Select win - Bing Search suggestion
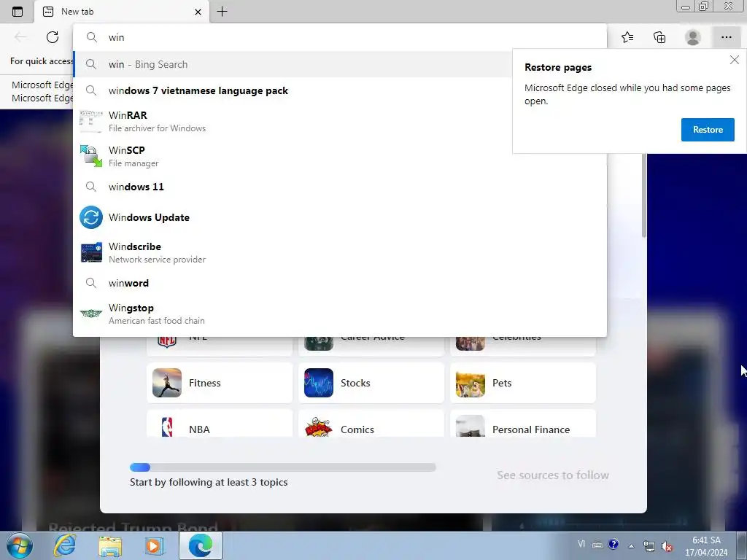The width and height of the screenshot is (747, 560). tap(293, 64)
